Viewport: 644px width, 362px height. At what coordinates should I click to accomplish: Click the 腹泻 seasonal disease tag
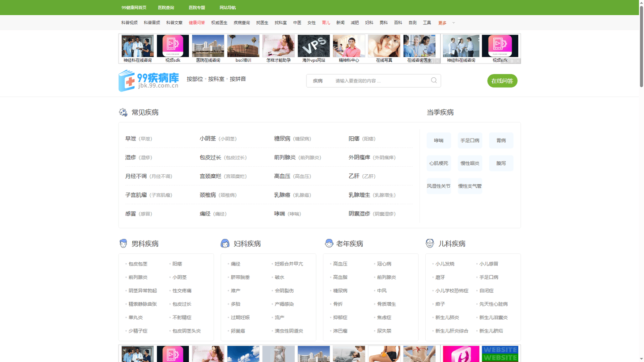coord(501,163)
